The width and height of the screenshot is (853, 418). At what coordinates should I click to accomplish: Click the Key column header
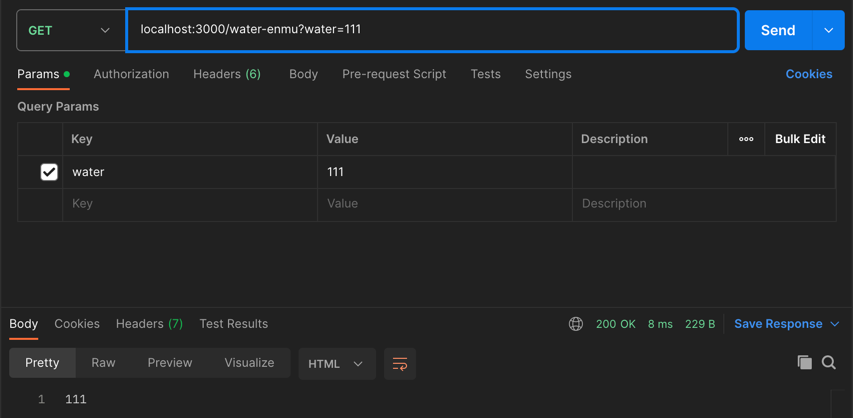click(190, 139)
